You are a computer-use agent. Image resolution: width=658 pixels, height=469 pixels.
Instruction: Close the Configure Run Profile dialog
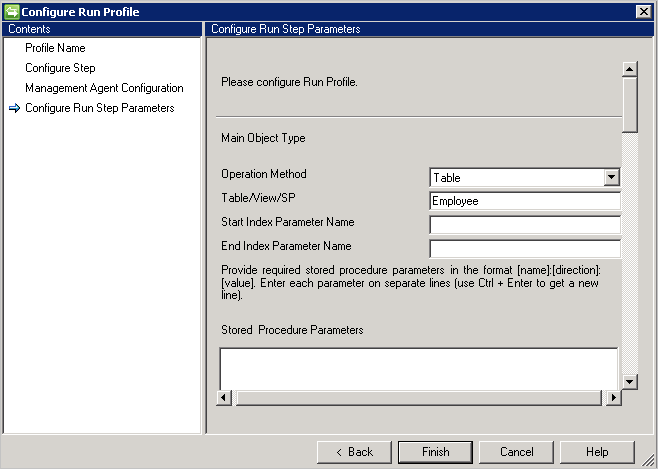[x=643, y=11]
